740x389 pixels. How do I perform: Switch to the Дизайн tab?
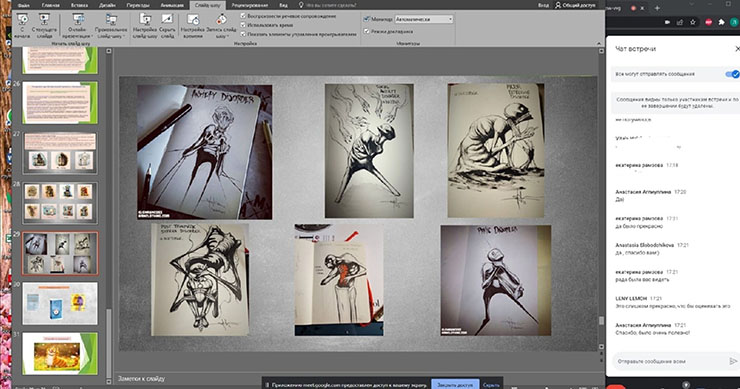pyautogui.click(x=107, y=5)
